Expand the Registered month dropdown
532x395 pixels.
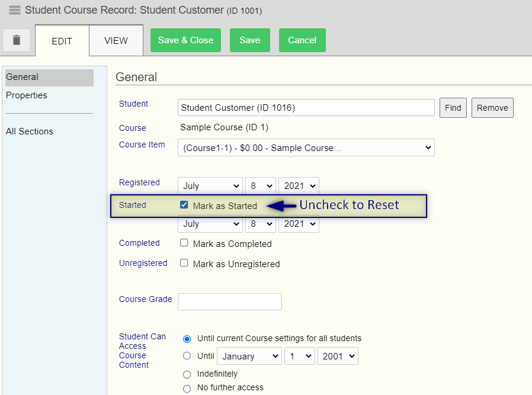[210, 186]
